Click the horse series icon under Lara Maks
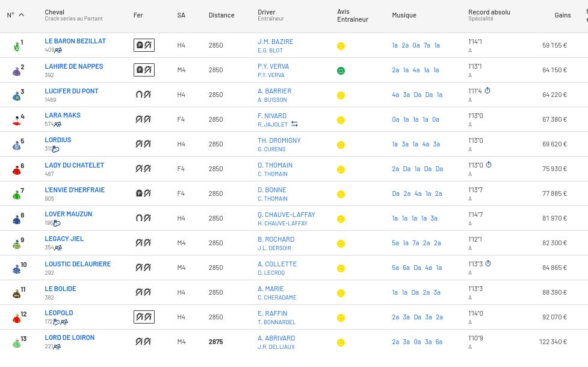 [x=58, y=124]
